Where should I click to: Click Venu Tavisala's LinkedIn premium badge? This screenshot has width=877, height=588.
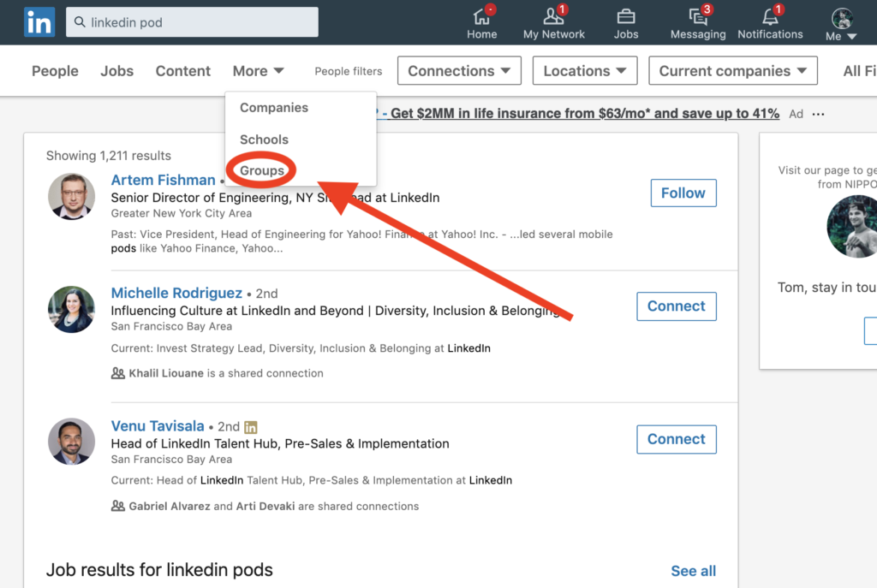click(251, 428)
